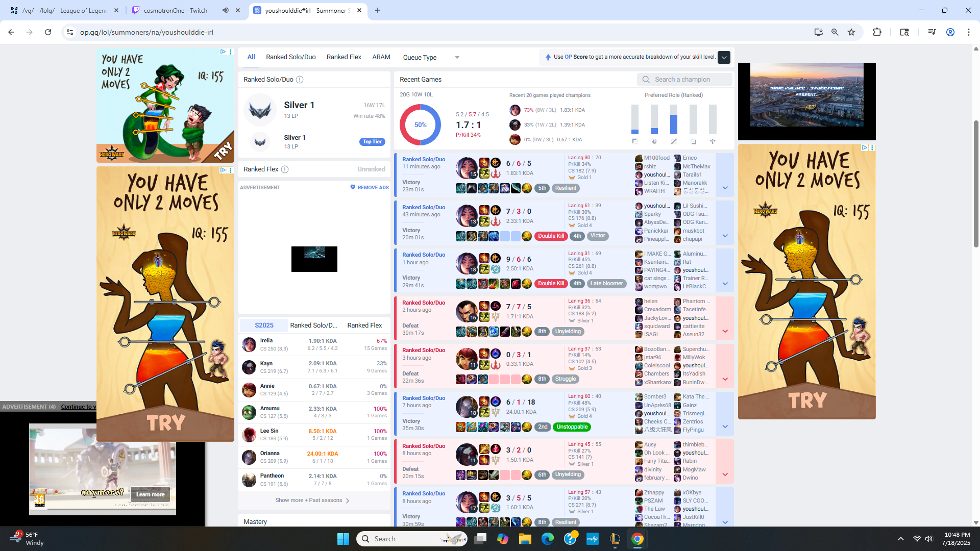Click the Amumu champion icon in season list

249,412
